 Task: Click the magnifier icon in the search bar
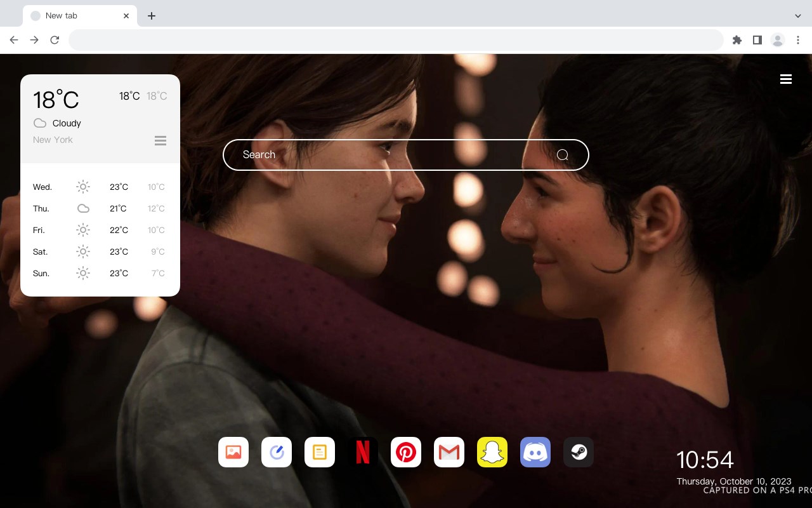(563, 155)
